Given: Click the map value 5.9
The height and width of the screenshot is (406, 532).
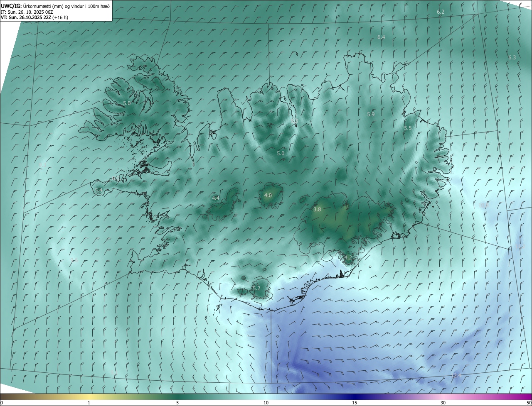Looking at the screenshot, I should click(x=371, y=114).
